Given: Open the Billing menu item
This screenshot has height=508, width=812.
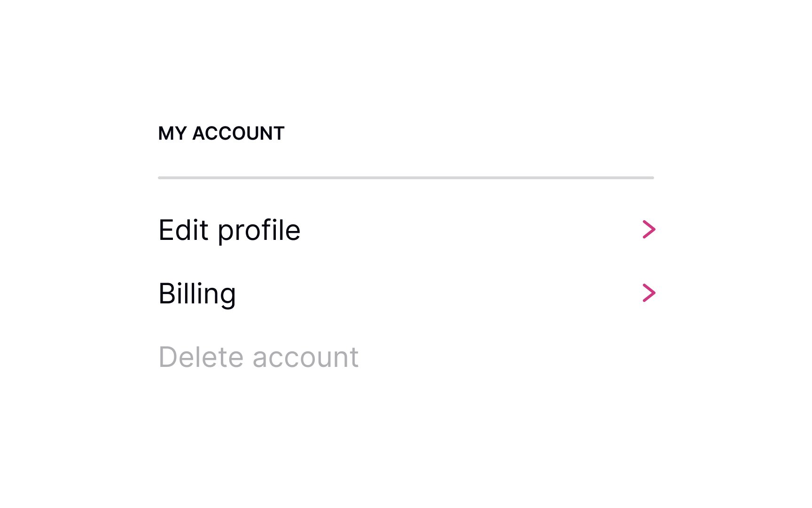Looking at the screenshot, I should pyautogui.click(x=197, y=294).
